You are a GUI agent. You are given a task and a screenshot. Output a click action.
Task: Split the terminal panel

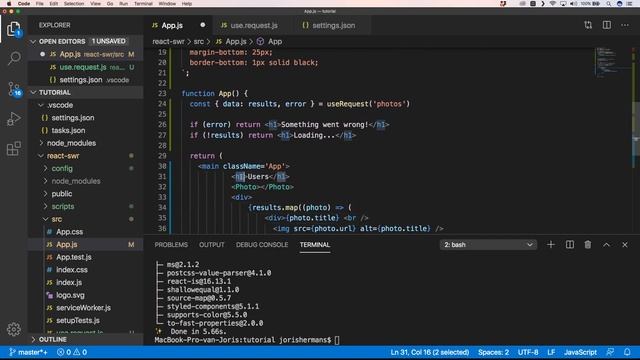pos(569,244)
